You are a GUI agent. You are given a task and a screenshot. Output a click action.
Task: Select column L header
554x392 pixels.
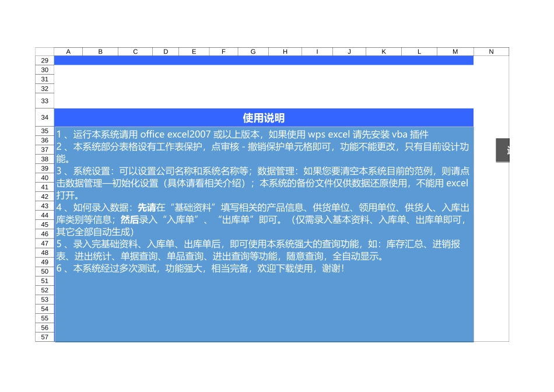click(x=419, y=51)
